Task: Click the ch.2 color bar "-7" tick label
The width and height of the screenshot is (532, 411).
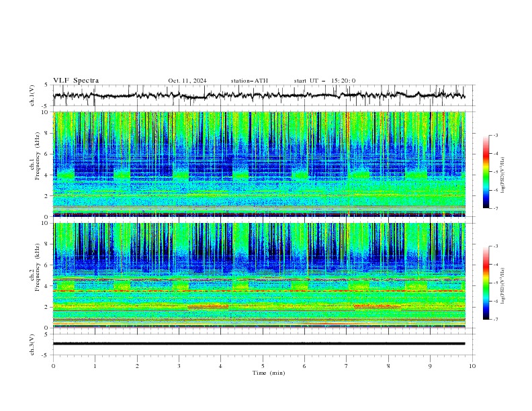Action: (x=496, y=319)
